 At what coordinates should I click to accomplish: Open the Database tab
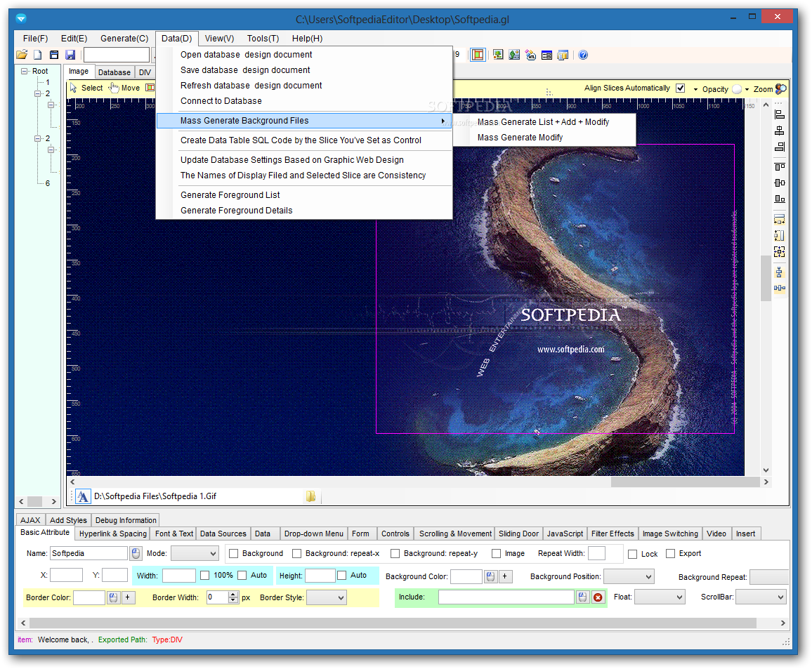click(114, 72)
